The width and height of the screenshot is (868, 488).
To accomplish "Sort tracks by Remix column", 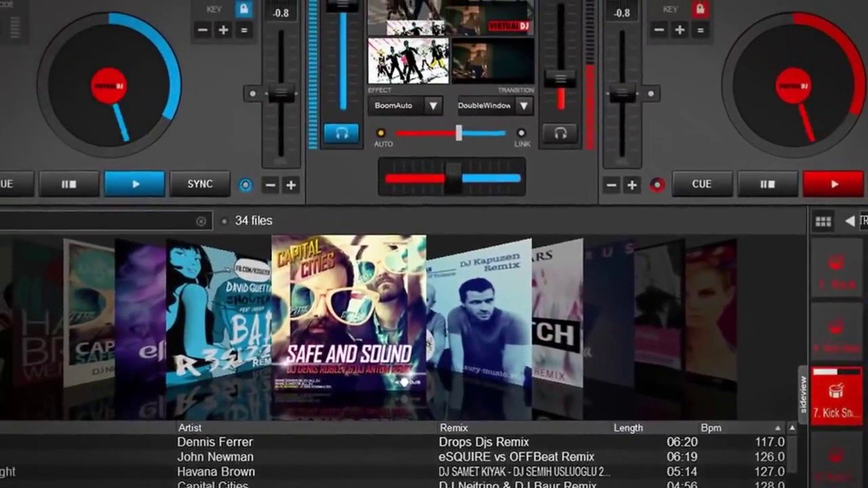I will click(454, 428).
